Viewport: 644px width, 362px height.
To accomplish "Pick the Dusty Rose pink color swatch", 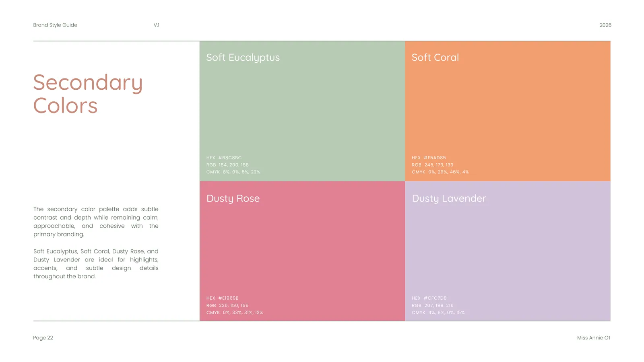I will 302,251.
